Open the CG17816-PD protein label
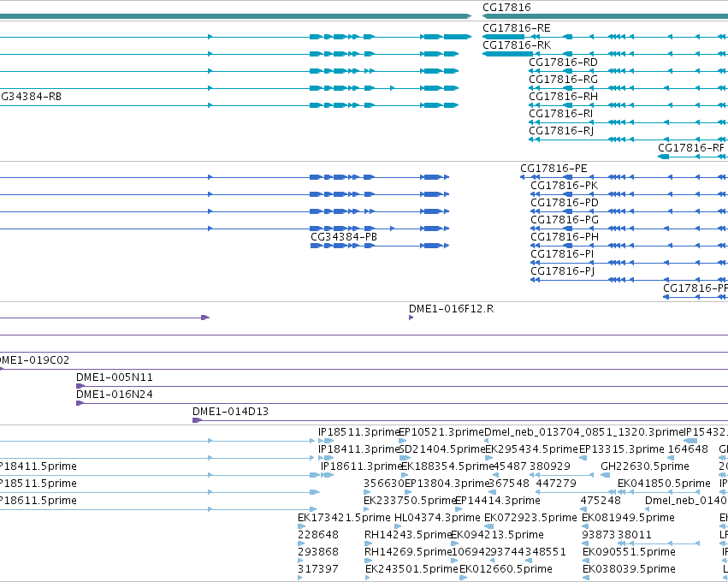Screen dimensions: 728x582 click(x=565, y=203)
